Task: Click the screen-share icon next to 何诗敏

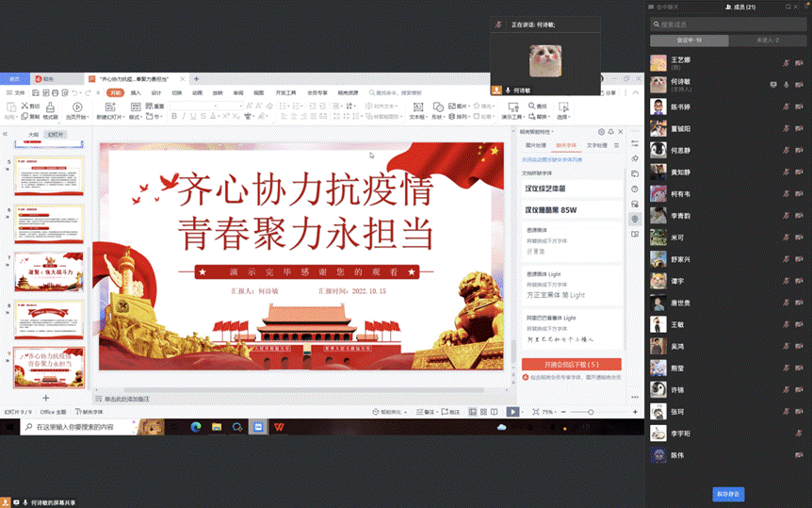Action: point(773,85)
